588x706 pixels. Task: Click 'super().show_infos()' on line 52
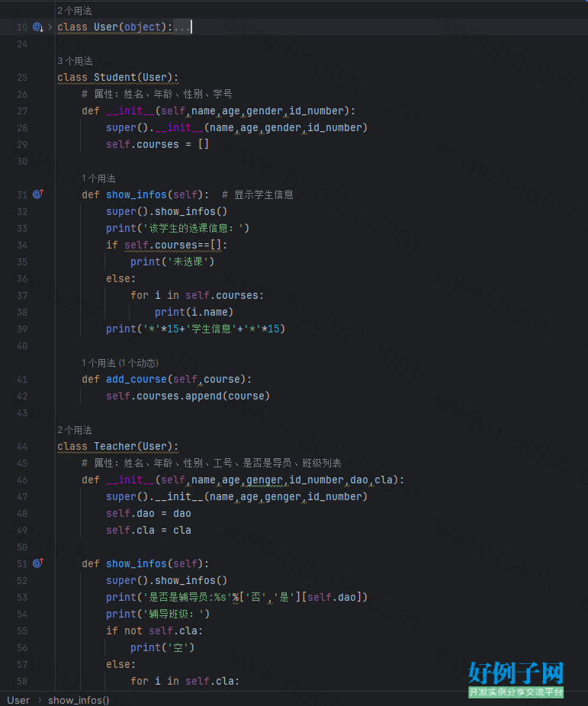[x=166, y=581]
